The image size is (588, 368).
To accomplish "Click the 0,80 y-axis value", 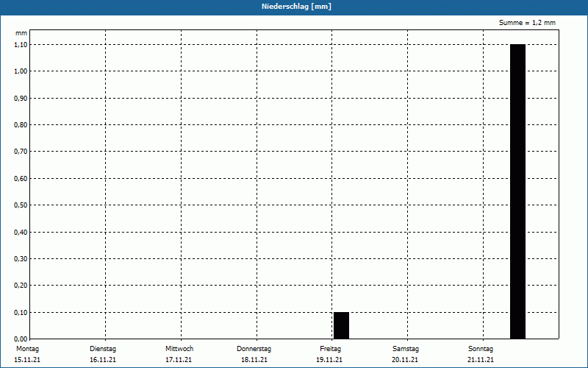I will pyautogui.click(x=21, y=125).
